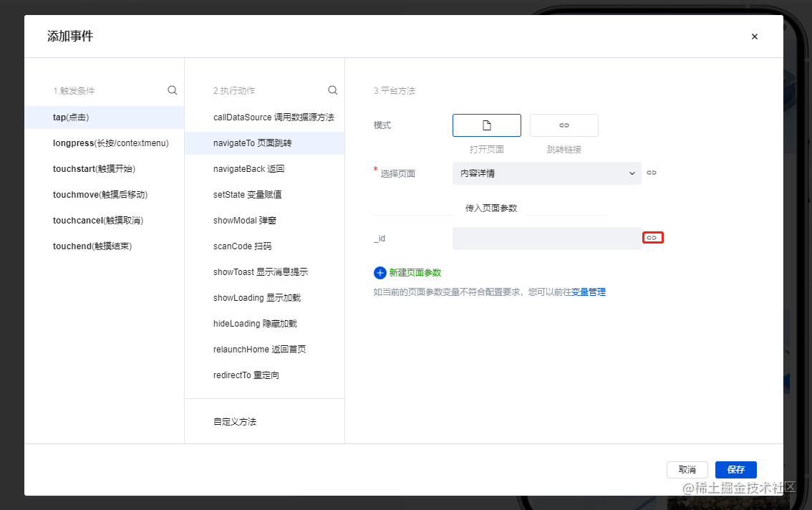Click the 取消 button
Image resolution: width=812 pixels, height=510 pixels.
(x=687, y=470)
